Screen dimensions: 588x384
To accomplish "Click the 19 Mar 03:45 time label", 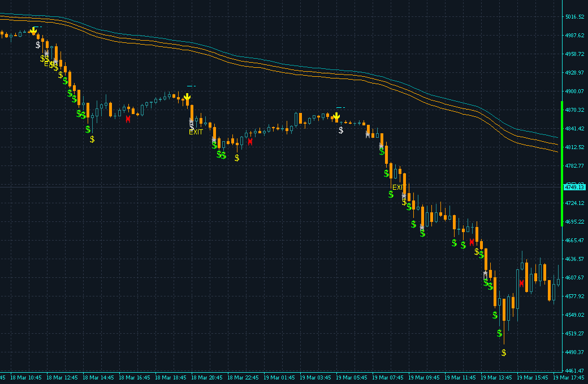I will tap(315, 378).
